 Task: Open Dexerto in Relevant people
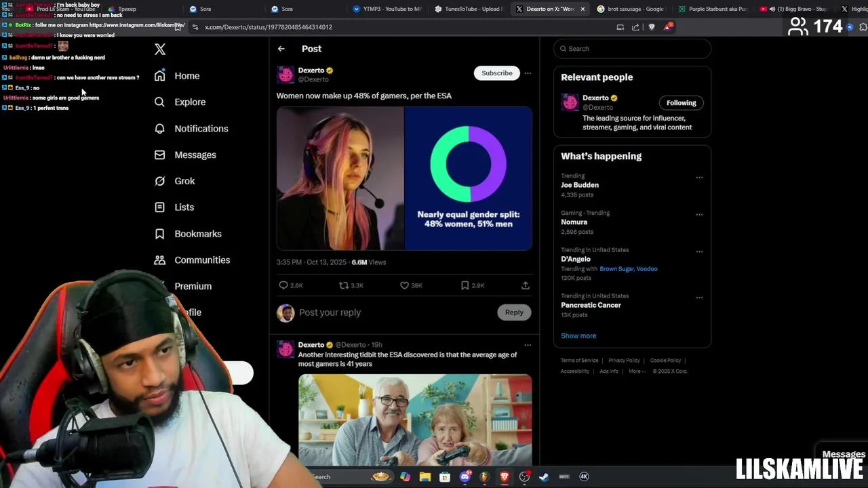595,98
